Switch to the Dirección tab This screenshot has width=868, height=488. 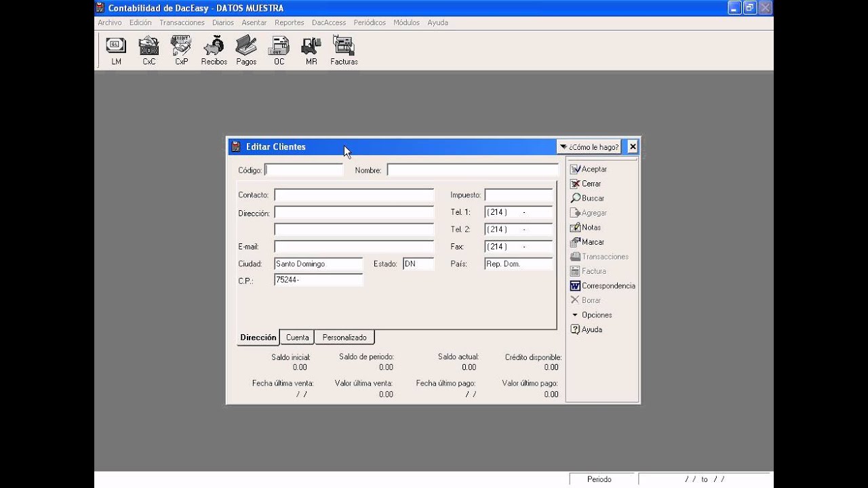[x=258, y=337]
